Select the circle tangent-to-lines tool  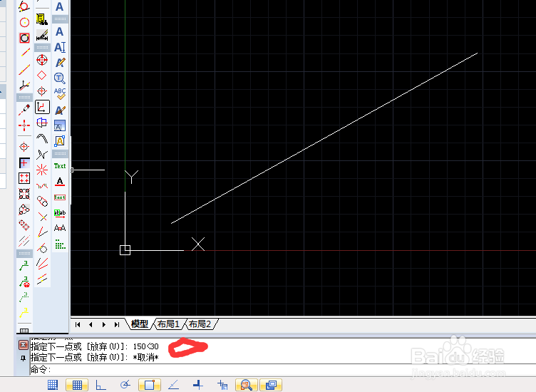[x=24, y=6]
